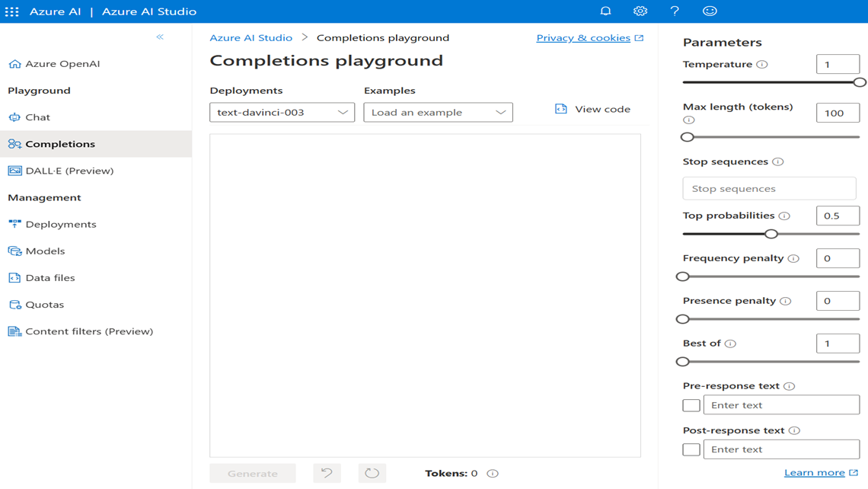Open the Privacy & cookies link

[x=590, y=37]
